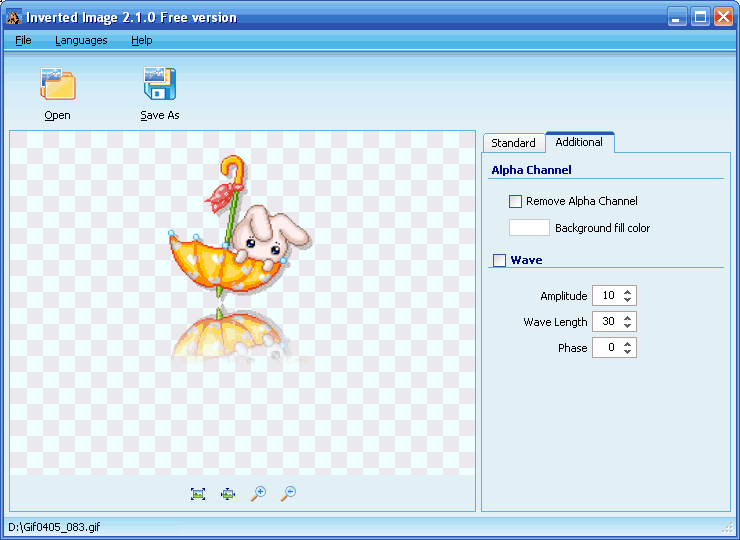The image size is (740, 540).
Task: Toggle the Wave effect checkbox
Action: tap(500, 261)
